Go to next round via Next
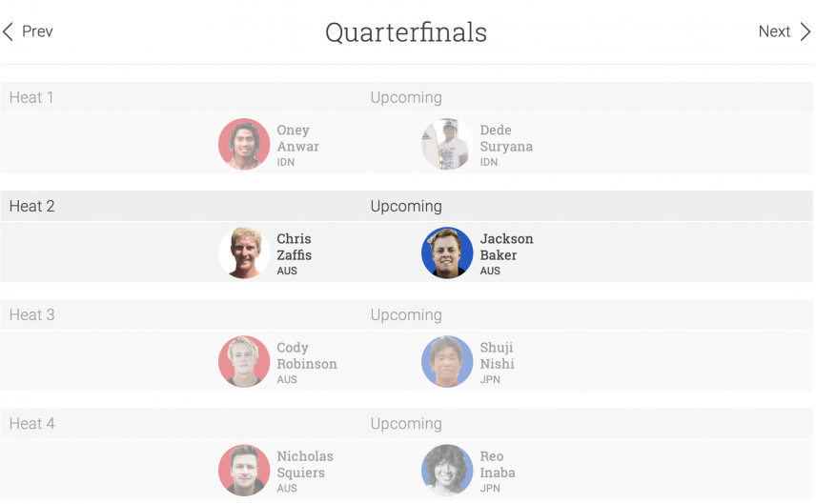 785,31
